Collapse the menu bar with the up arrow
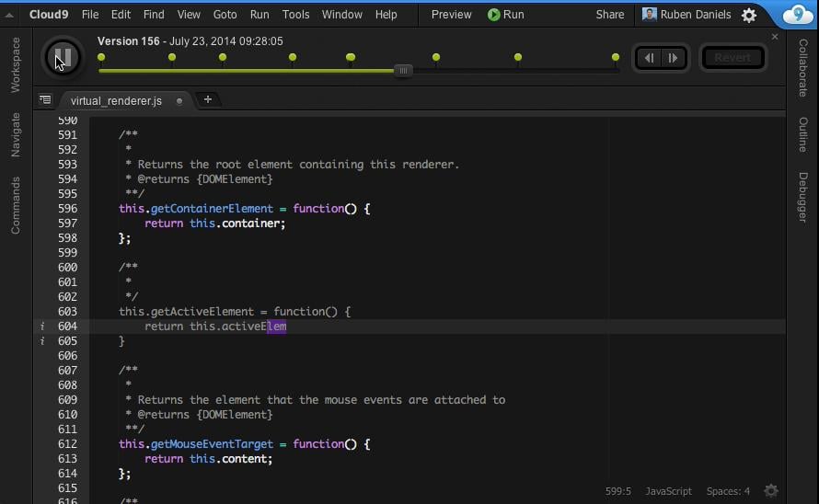Screen dimensions: 819x504 (x=9, y=15)
